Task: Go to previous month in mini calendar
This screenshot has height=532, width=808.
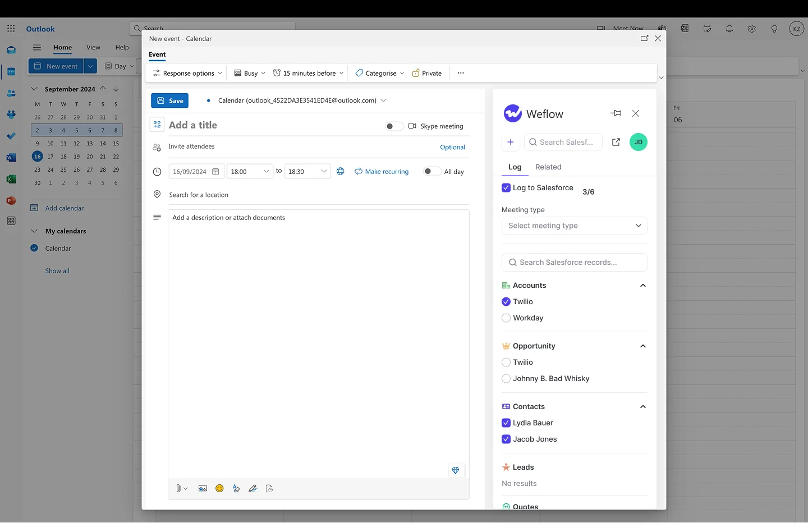Action: click(x=103, y=89)
